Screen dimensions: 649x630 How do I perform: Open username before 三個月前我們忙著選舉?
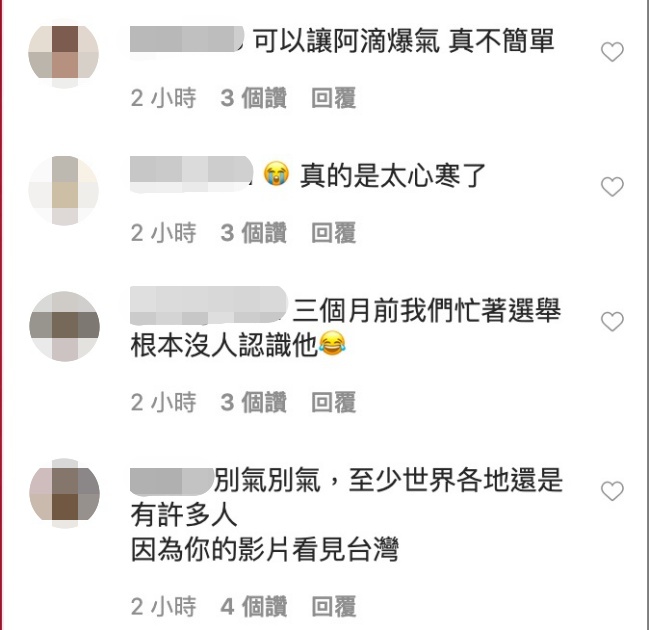(x=209, y=305)
